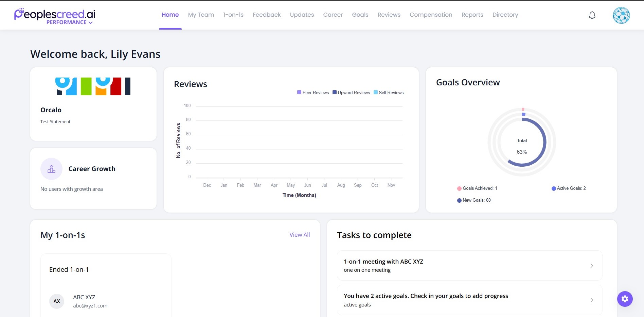Open the user profile avatar
Screen dimensions: 644x317
[621, 15]
